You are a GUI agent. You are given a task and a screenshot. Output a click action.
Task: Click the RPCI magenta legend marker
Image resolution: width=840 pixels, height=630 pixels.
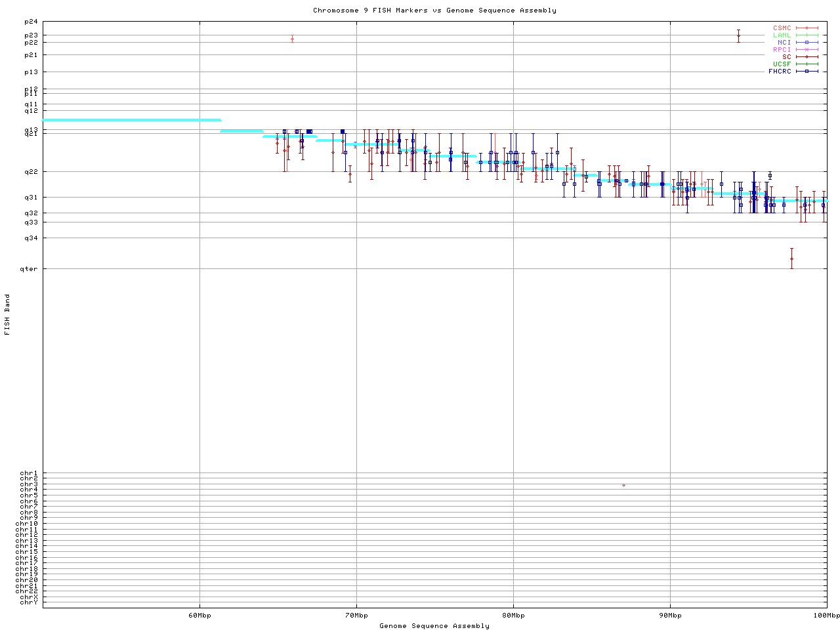807,50
